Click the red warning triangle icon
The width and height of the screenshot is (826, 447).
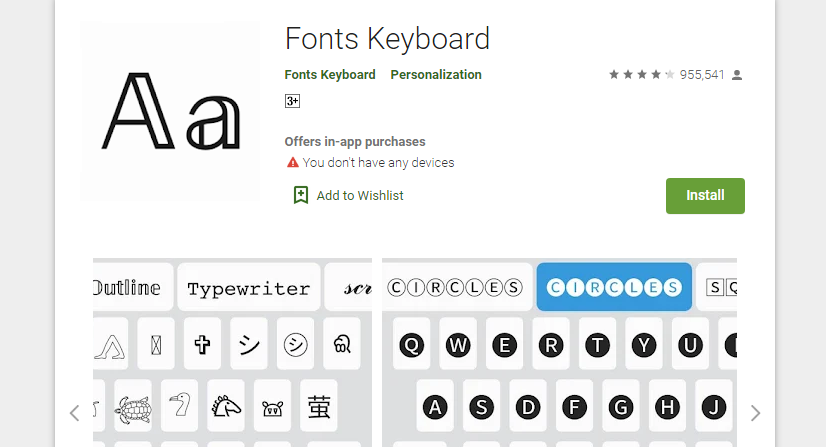point(292,162)
